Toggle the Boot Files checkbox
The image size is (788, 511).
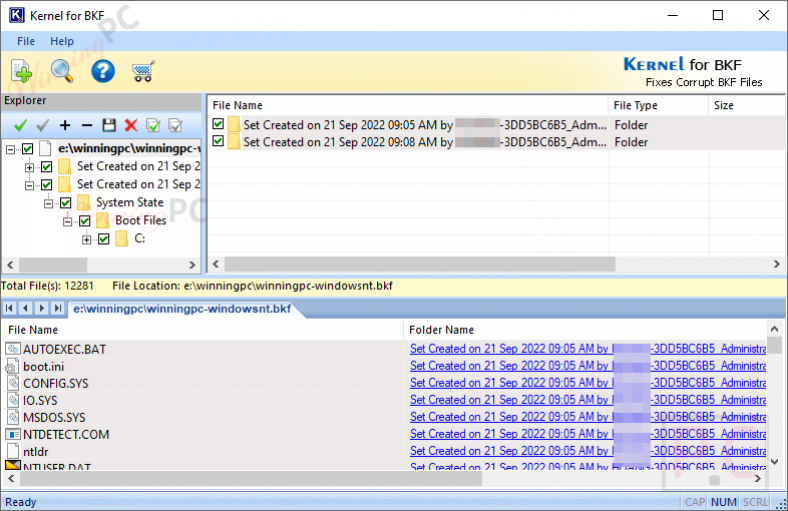(x=85, y=221)
